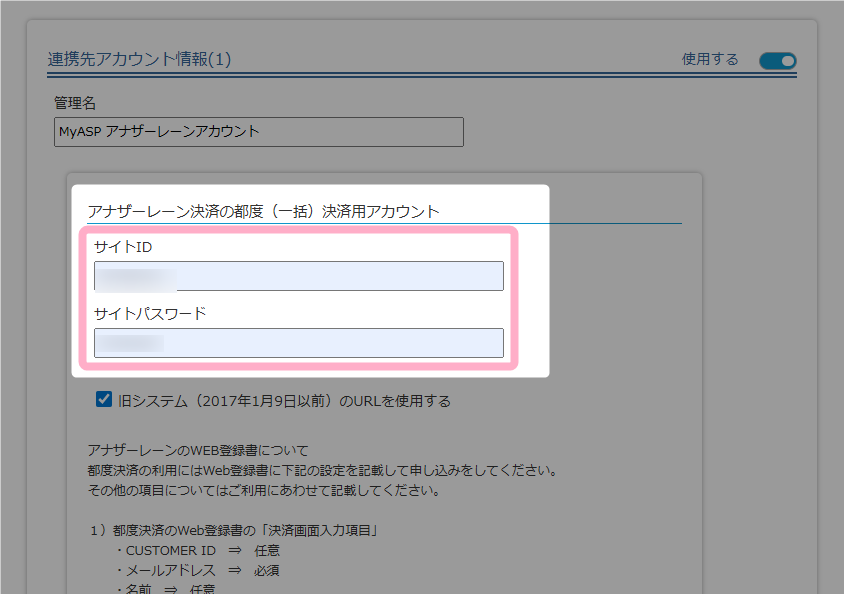Image resolution: width=844 pixels, height=594 pixels.
Task: Toggle the 使用する switch off
Action: (x=777, y=61)
